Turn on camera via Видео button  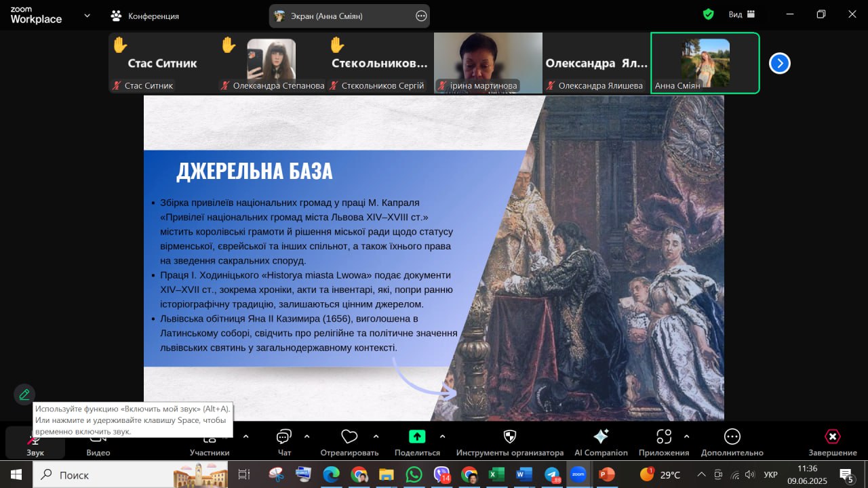click(x=98, y=443)
